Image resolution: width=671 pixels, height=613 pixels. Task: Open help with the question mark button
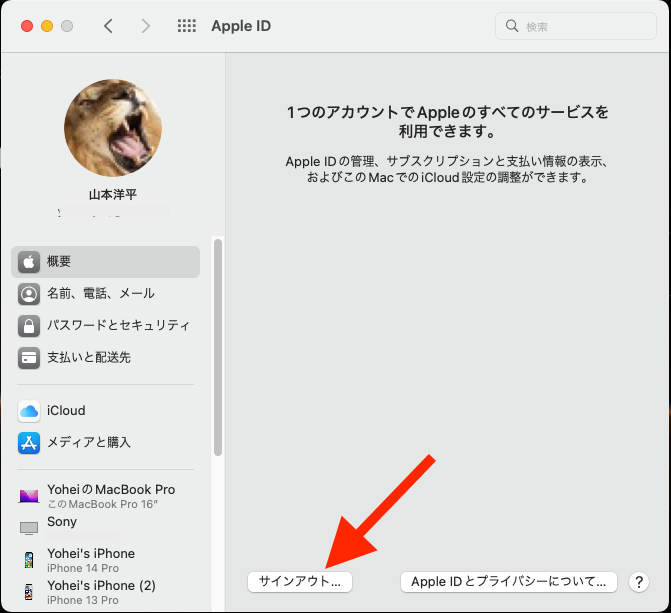pyautogui.click(x=639, y=582)
